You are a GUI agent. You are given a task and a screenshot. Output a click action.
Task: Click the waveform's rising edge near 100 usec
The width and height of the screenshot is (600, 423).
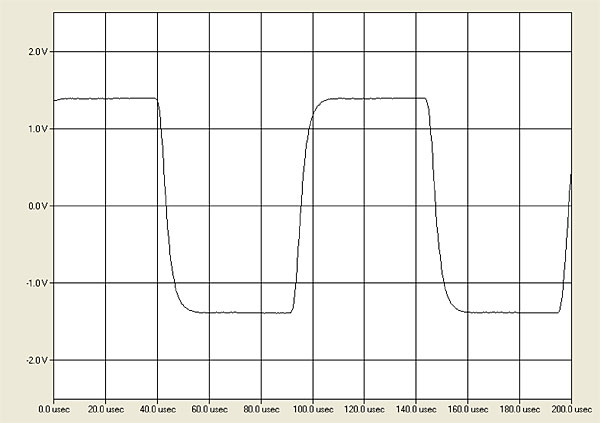tap(301, 205)
